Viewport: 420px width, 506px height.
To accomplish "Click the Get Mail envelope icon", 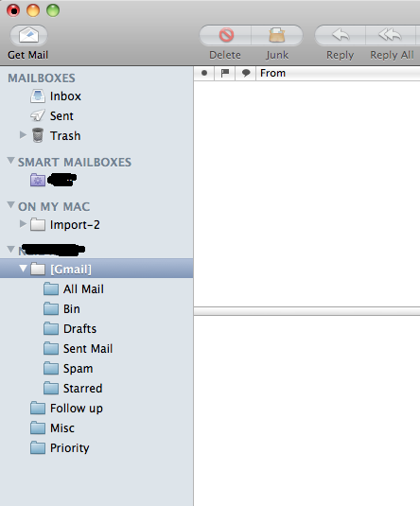I will click(28, 35).
